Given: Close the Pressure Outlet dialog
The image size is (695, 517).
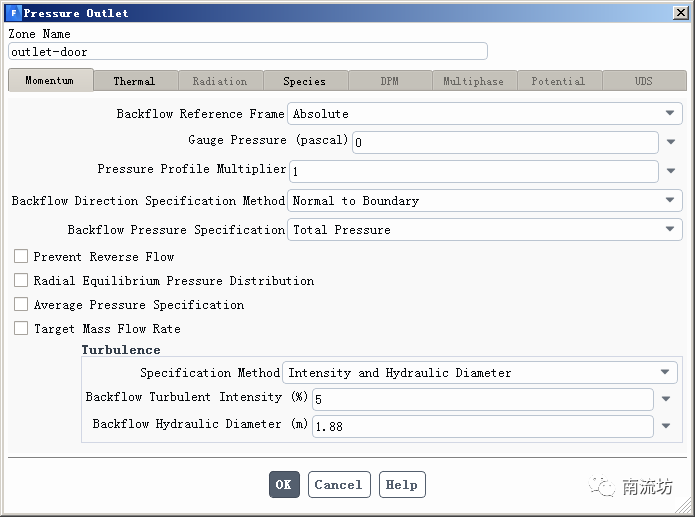Looking at the screenshot, I should pos(680,13).
